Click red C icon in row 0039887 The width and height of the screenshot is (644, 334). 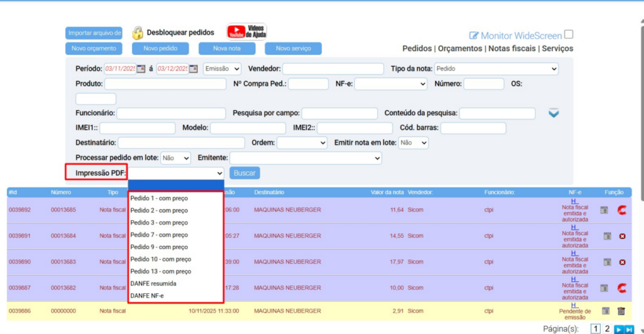(622, 288)
